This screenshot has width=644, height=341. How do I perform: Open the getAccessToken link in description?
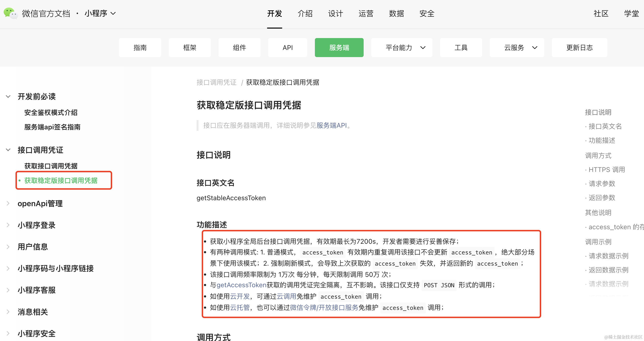pyautogui.click(x=241, y=285)
